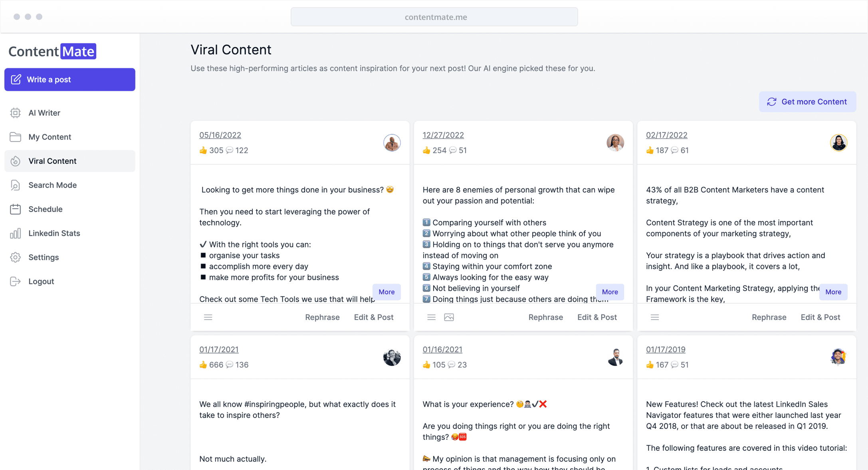Open hamburger menu on the 02/17/2022 post
Image resolution: width=868 pixels, height=470 pixels.
(x=655, y=317)
